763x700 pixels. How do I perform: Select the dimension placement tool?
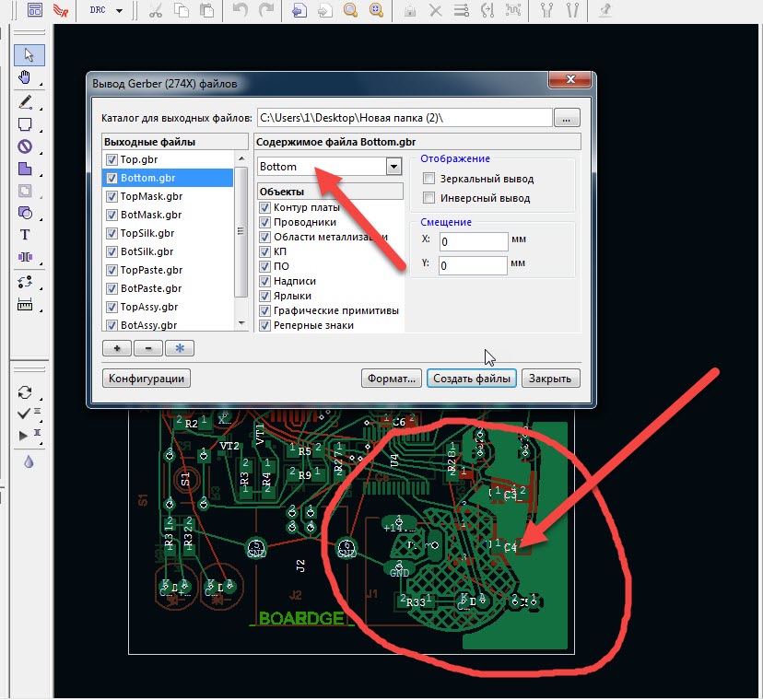[x=25, y=257]
